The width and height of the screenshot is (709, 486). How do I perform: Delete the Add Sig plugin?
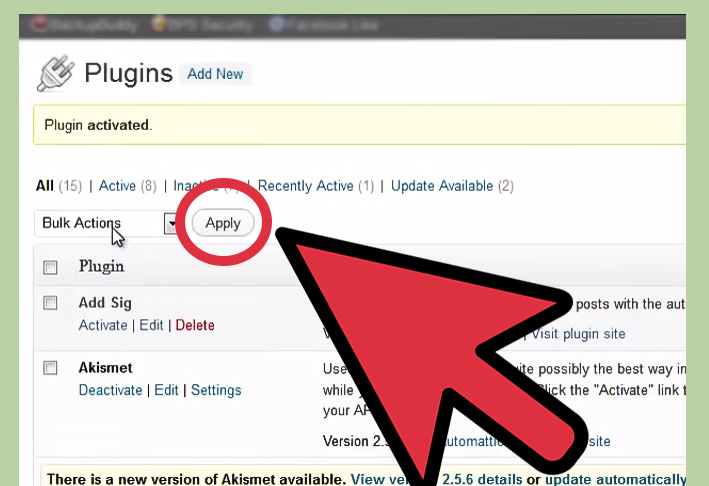point(195,325)
